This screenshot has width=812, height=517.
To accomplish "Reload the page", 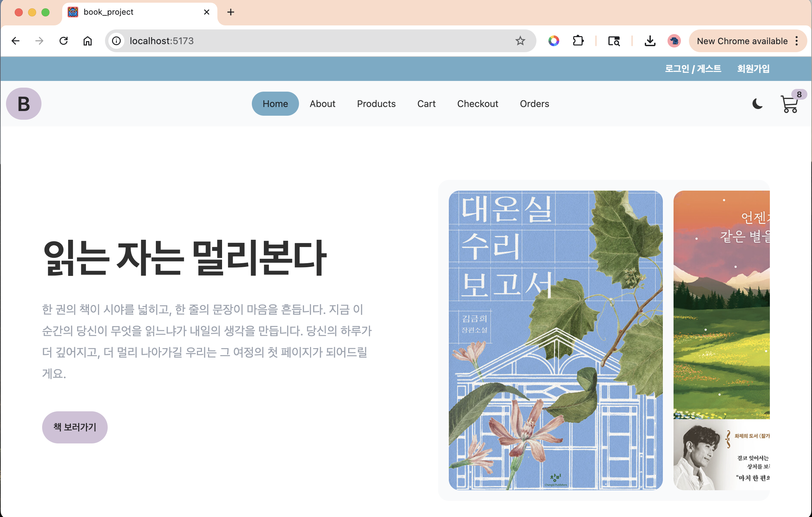I will coord(64,41).
